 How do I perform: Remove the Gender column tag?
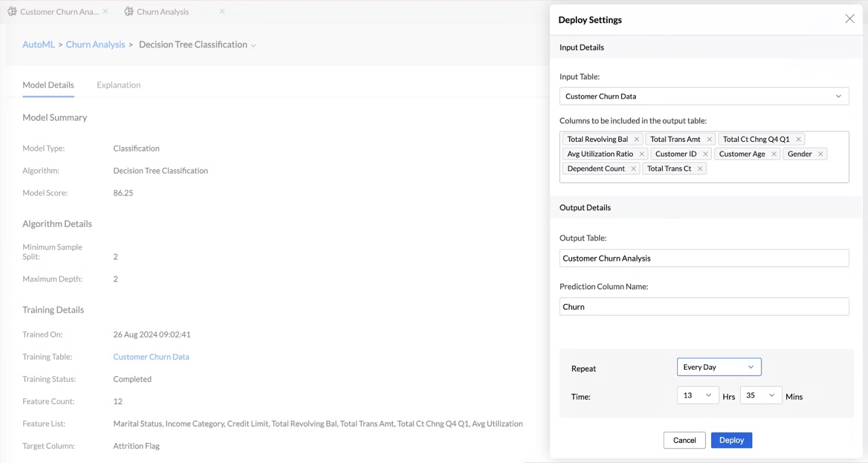(x=820, y=154)
